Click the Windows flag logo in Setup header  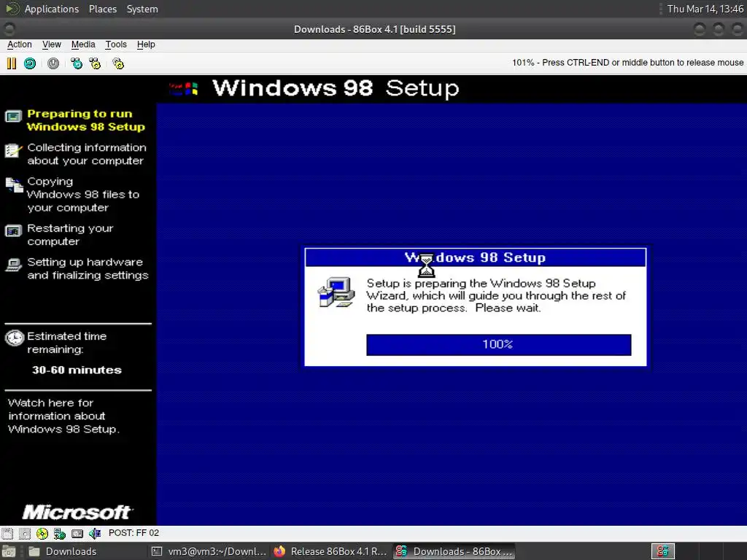coord(183,88)
